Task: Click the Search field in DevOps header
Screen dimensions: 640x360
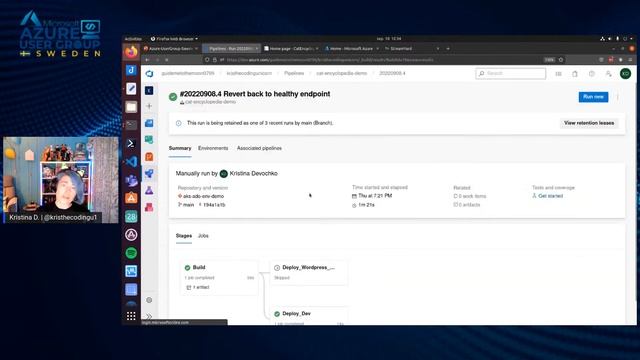Action: click(511, 73)
